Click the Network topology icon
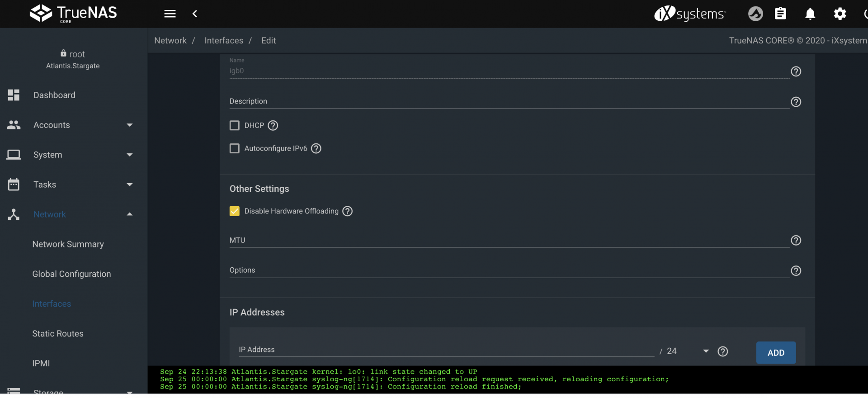The image size is (868, 398). [14, 214]
